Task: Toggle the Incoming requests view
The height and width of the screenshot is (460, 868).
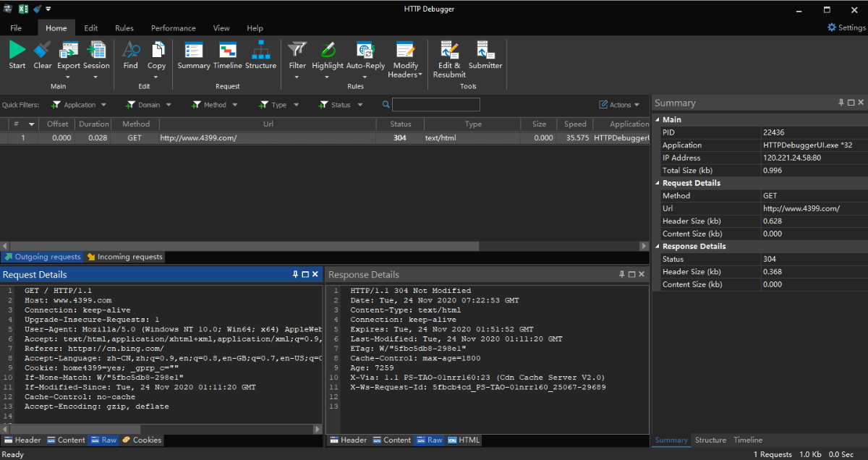Action: 124,257
